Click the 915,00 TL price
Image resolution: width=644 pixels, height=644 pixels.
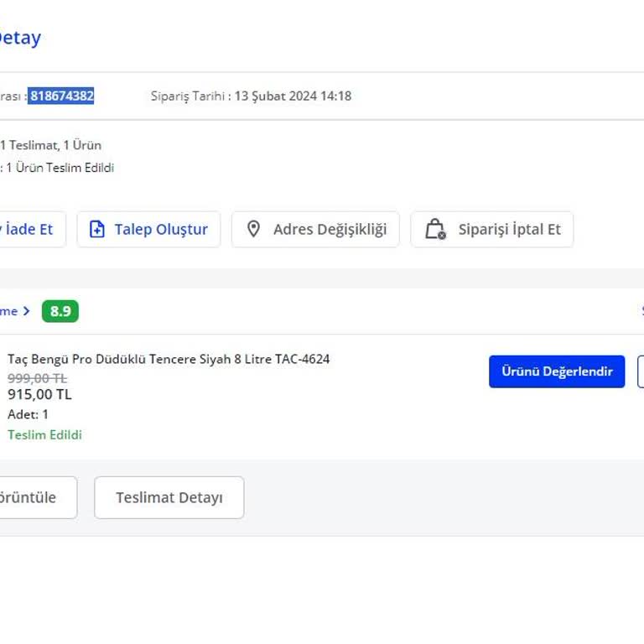pos(39,394)
